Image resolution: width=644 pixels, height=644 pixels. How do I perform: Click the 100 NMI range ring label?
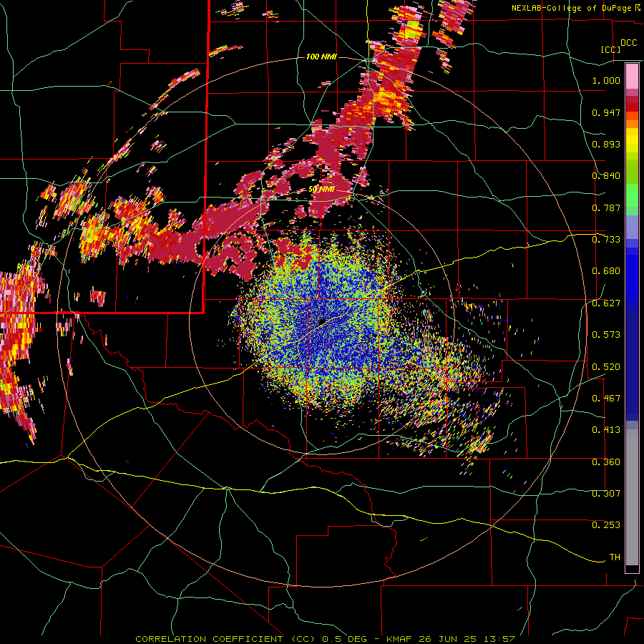[321, 57]
